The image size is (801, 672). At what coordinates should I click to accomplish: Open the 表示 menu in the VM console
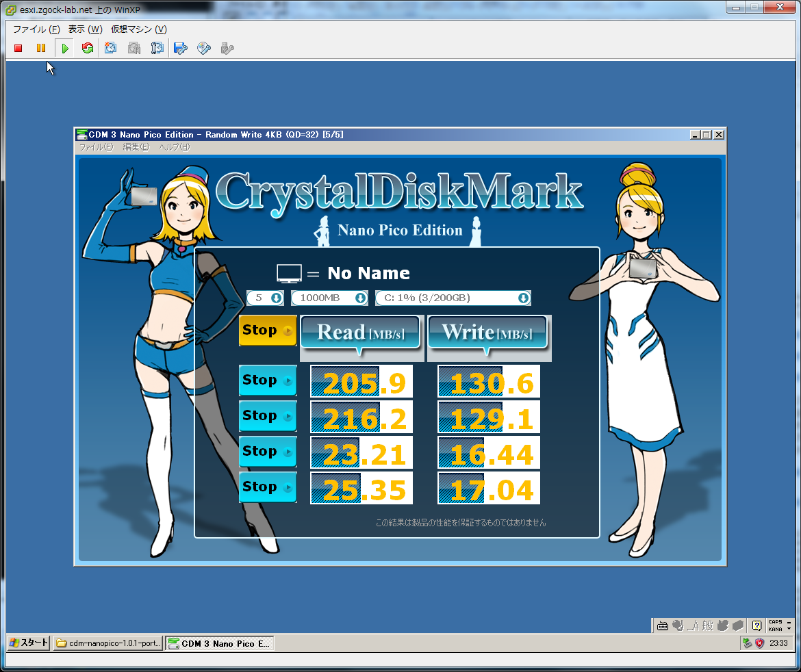(86, 29)
